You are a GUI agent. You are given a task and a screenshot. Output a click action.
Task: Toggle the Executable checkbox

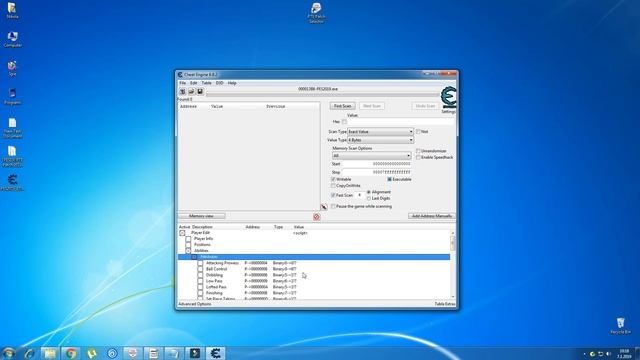[389, 179]
